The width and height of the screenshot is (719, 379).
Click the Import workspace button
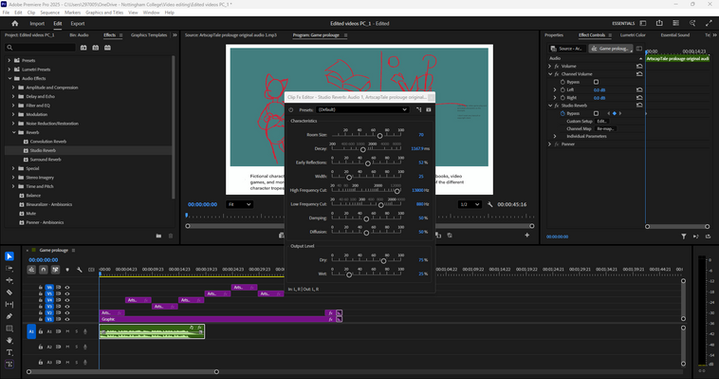pos(37,23)
